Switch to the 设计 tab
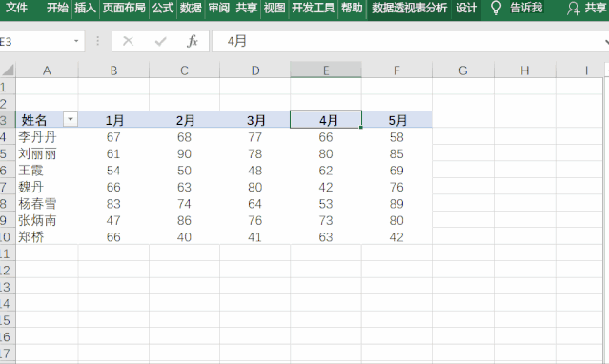The width and height of the screenshot is (609, 364). pyautogui.click(x=466, y=8)
